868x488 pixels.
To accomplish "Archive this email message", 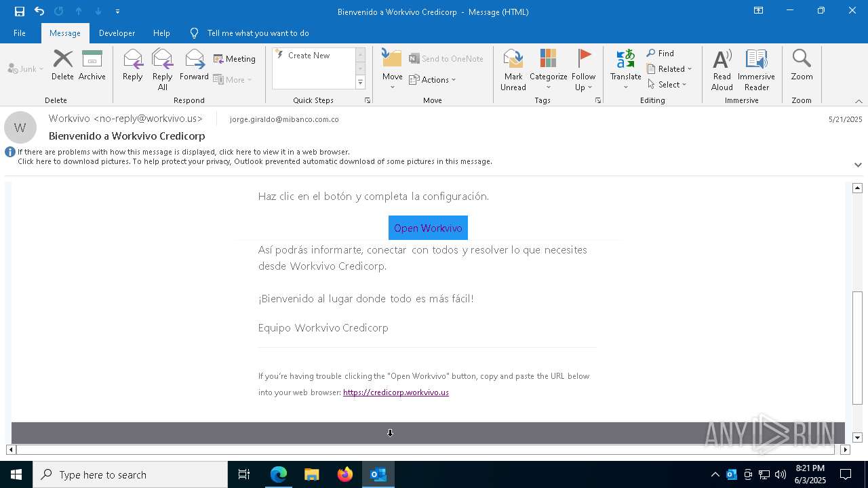I will pos(92,65).
